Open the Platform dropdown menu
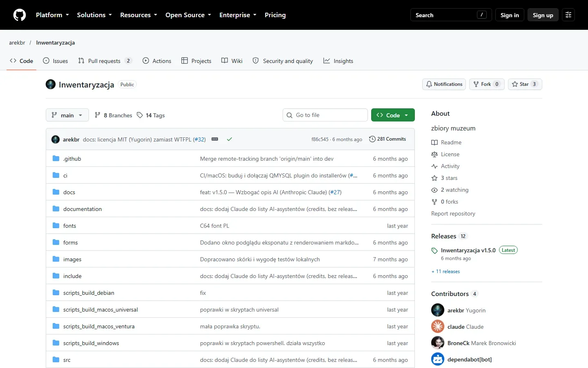Viewport: 588px width, 368px height. 52,15
